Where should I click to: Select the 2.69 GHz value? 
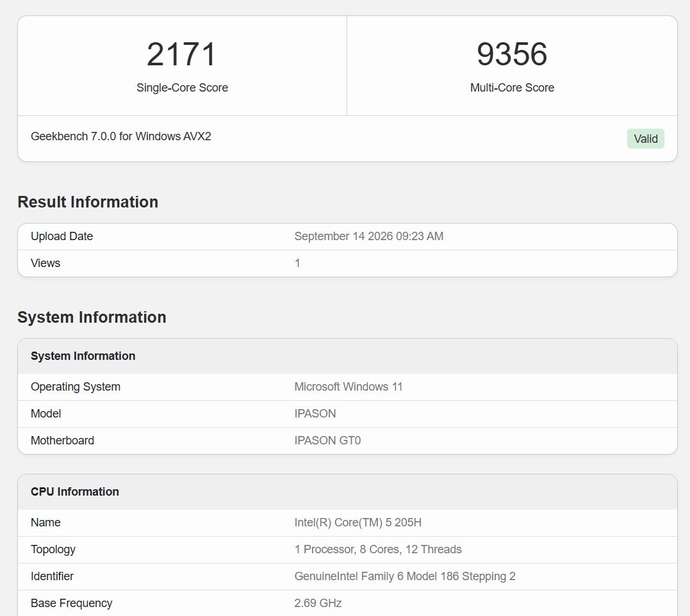click(318, 603)
